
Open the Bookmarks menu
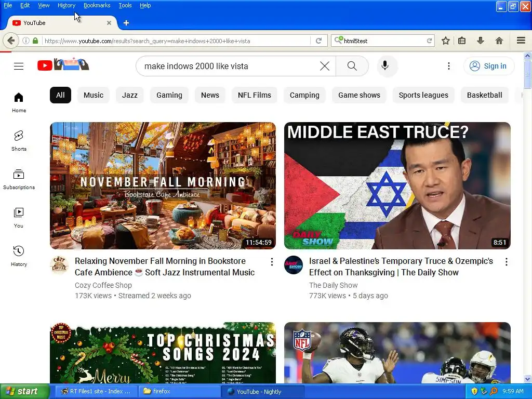point(97,5)
